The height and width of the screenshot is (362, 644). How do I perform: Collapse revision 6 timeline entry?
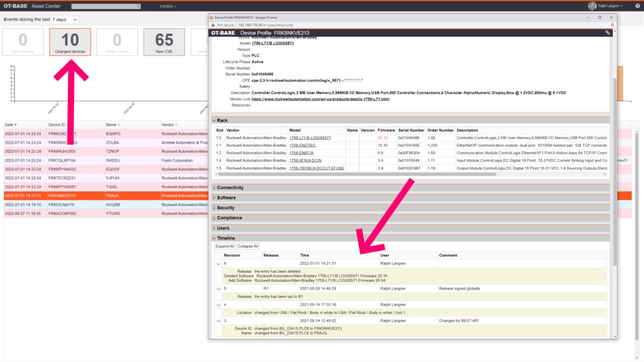point(218,263)
